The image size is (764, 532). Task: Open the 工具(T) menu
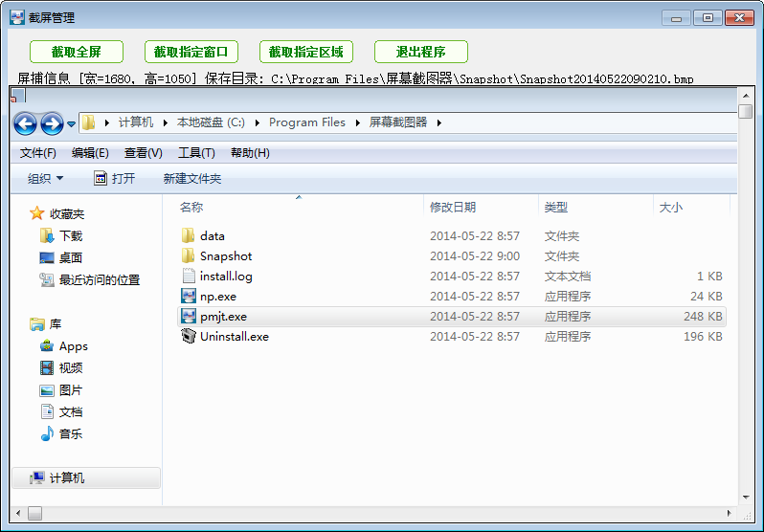click(196, 153)
